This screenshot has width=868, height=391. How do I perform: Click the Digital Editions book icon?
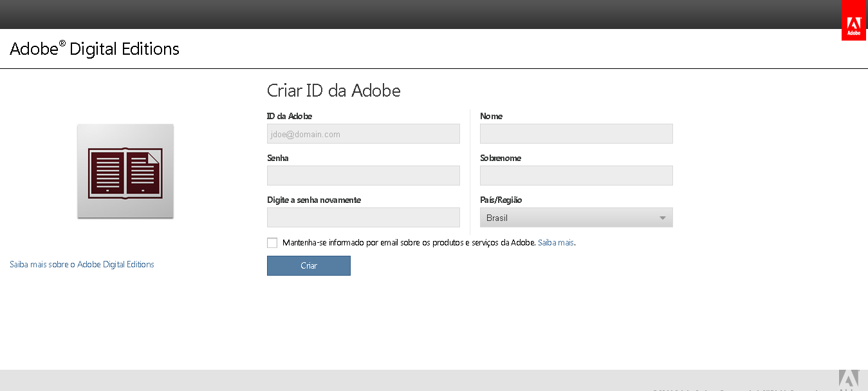coord(125,171)
